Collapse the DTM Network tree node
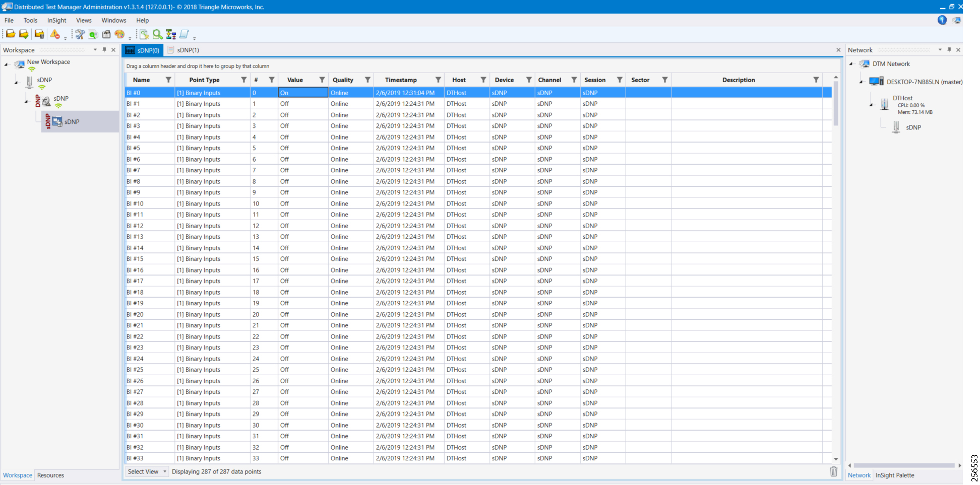The height and width of the screenshot is (485, 980). tap(851, 64)
